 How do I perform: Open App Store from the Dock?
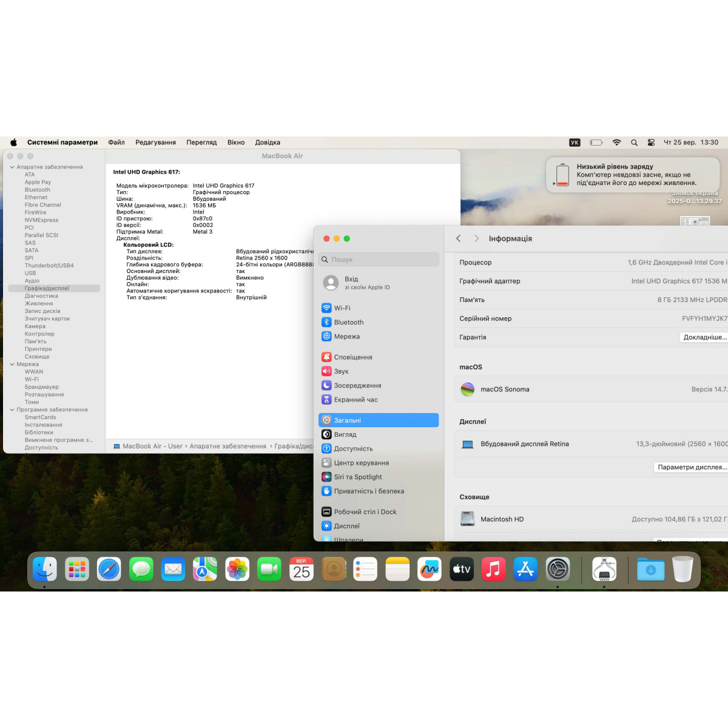pos(525,569)
